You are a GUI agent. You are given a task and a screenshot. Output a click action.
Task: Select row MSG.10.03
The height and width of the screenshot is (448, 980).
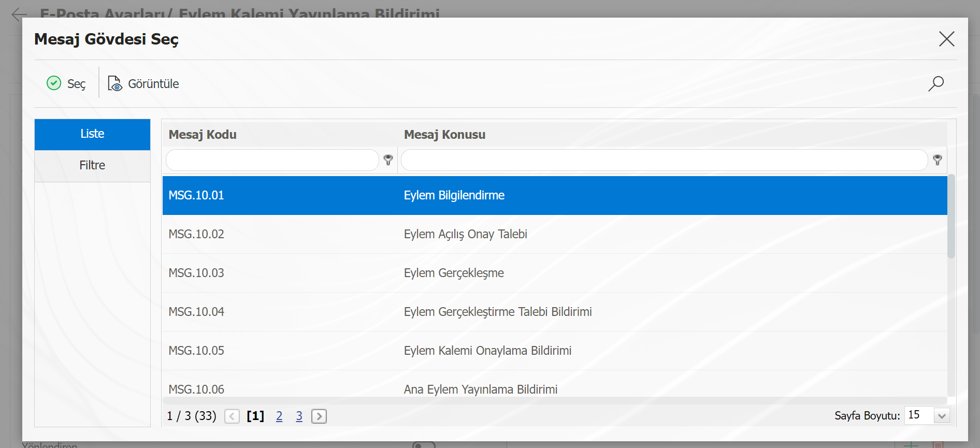(x=555, y=273)
